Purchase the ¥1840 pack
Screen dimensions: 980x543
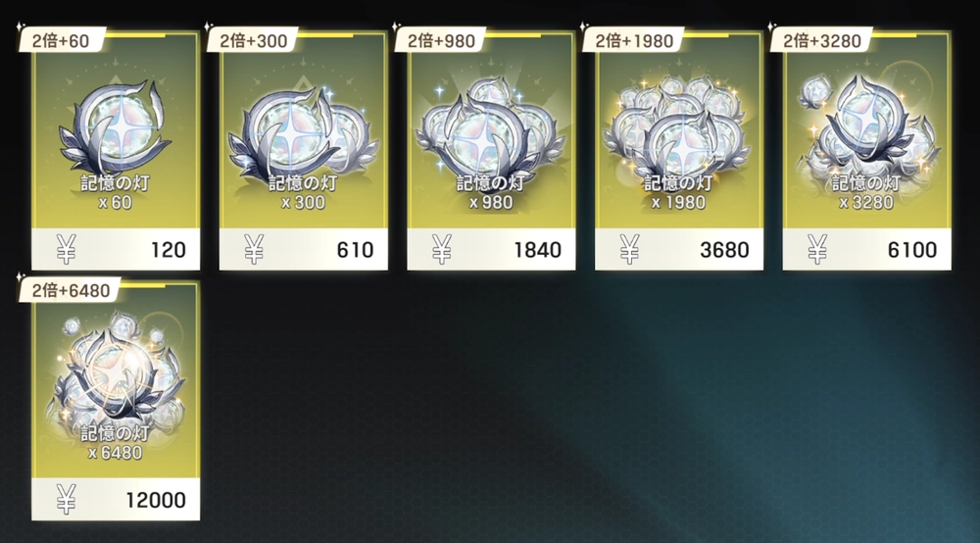[x=491, y=249]
